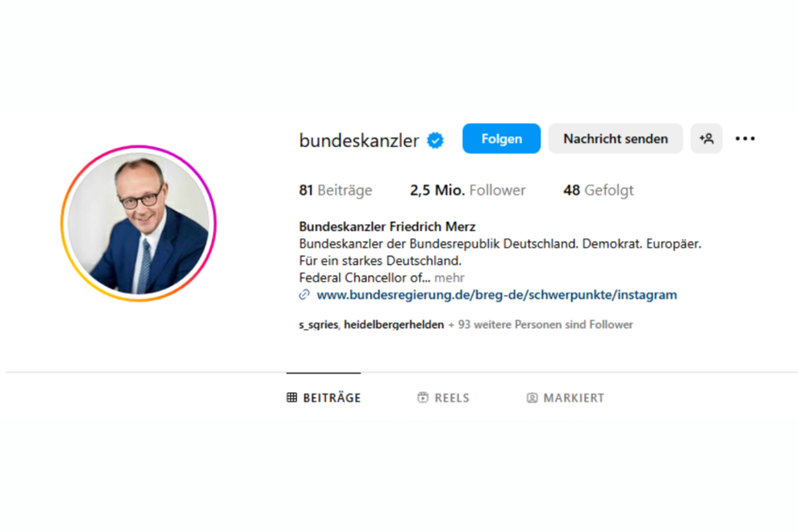
Task: Click the blue verified badge icon
Action: tap(435, 140)
